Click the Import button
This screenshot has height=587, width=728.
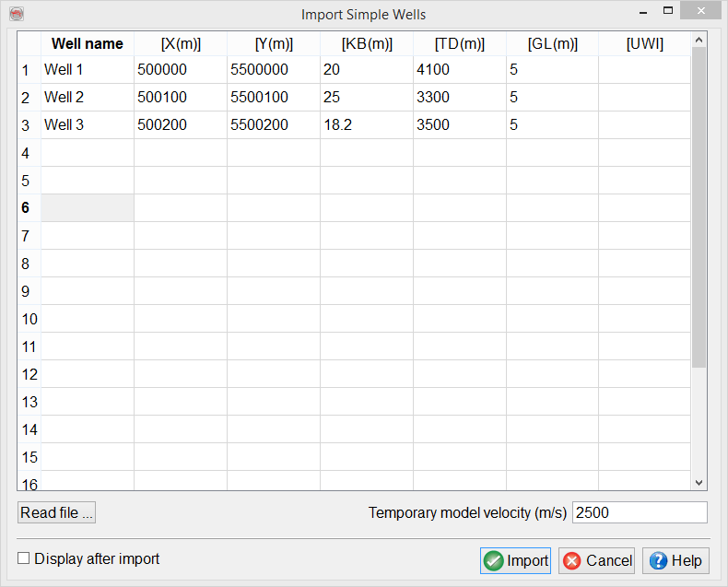pos(515,560)
